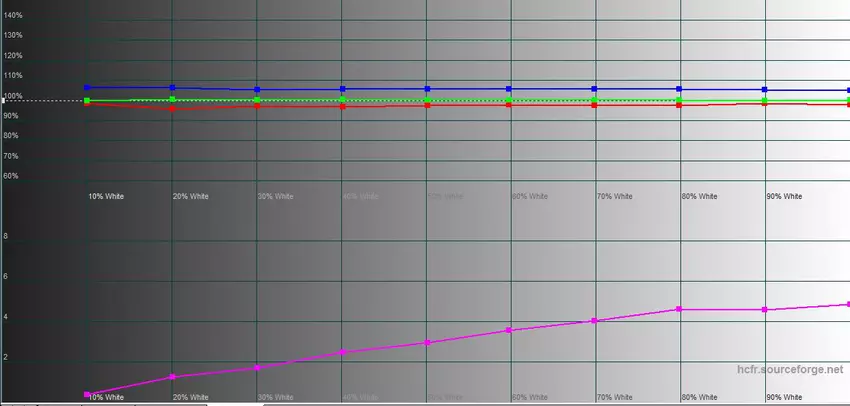The height and width of the screenshot is (406, 850).
Task: Click the white 100% reference marker on left axis
Action: point(4,100)
